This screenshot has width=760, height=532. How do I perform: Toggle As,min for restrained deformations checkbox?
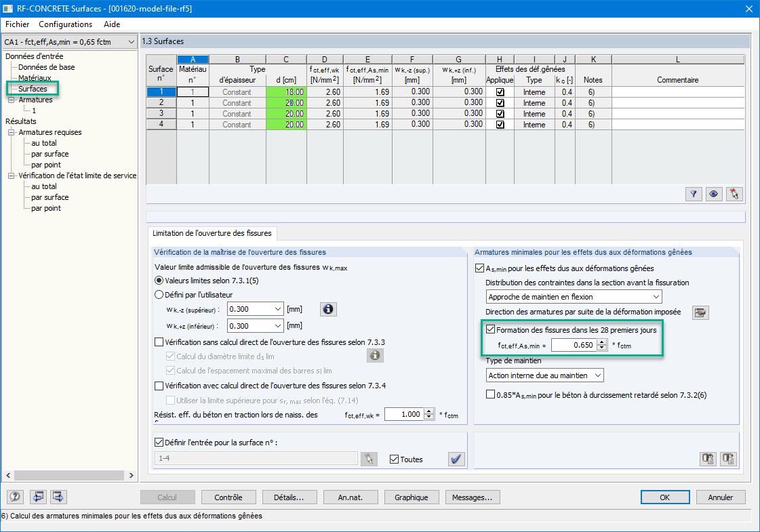coord(479,268)
